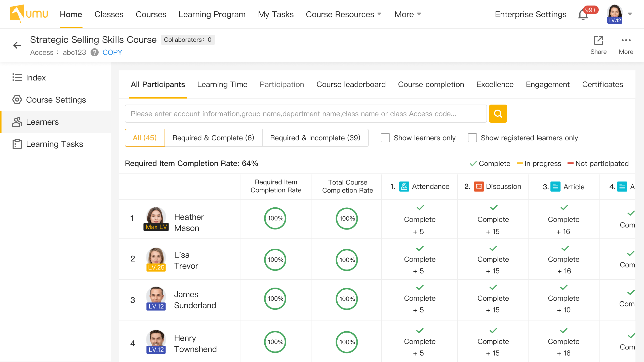Open Course Settings in the sidebar

pos(56,100)
